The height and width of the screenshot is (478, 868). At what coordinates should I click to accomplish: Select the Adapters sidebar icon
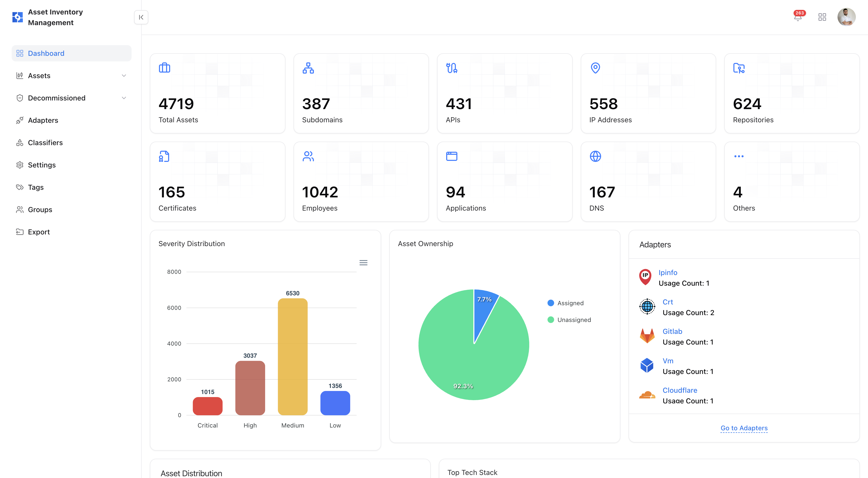(20, 120)
